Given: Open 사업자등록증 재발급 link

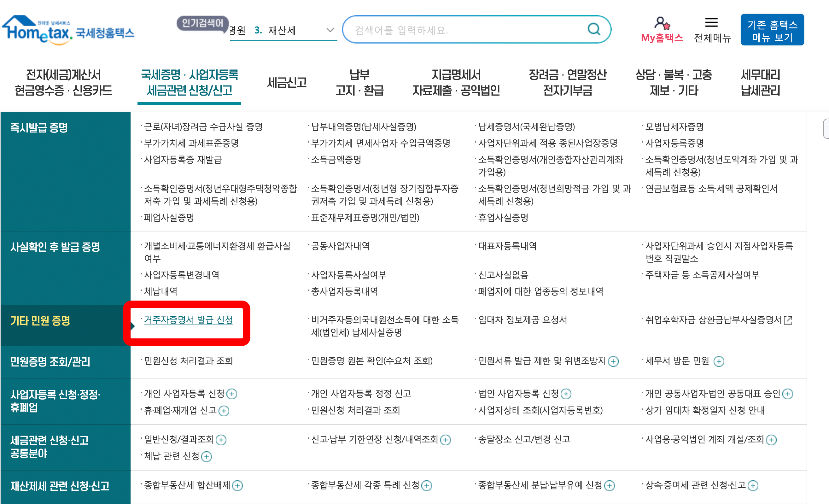Looking at the screenshot, I should 183,160.
